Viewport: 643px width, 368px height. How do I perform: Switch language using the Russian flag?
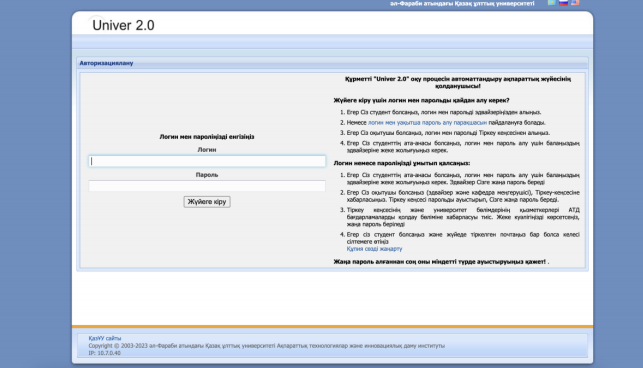coord(563,2)
